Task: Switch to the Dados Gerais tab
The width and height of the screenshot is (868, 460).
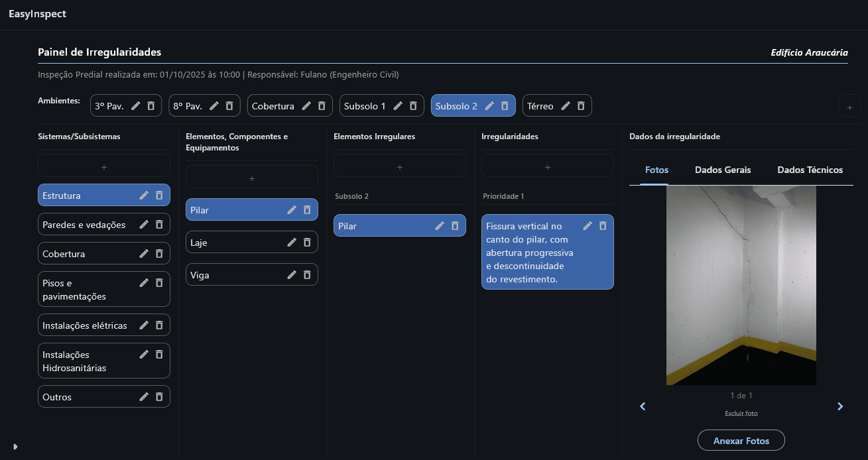Action: (x=723, y=170)
